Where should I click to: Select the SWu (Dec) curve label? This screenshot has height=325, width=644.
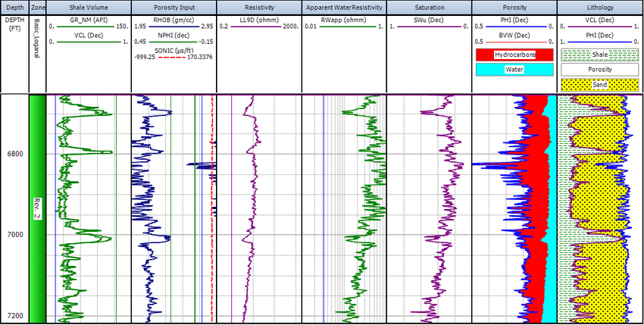coord(429,20)
